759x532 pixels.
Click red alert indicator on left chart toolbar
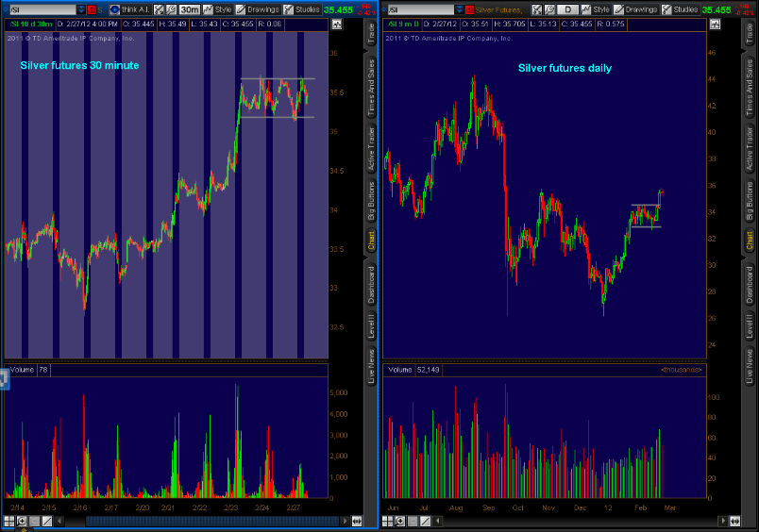click(x=92, y=9)
